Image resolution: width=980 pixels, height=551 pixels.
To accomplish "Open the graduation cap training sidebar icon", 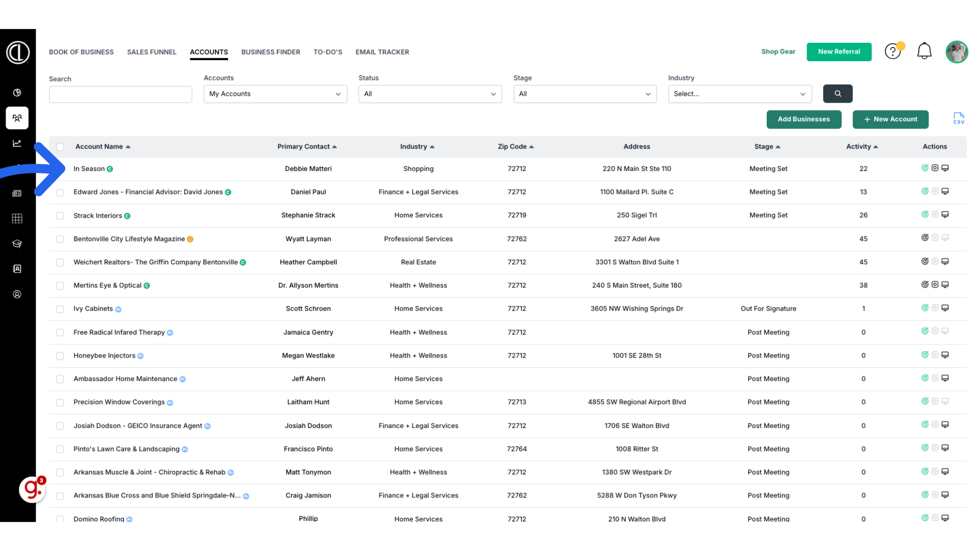I will [17, 243].
